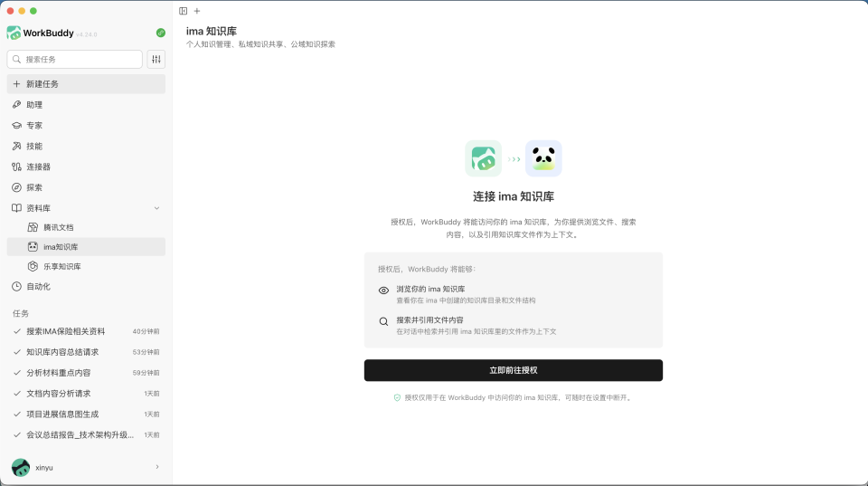Open the 探索 section
This screenshot has width=868, height=486.
tap(86, 187)
